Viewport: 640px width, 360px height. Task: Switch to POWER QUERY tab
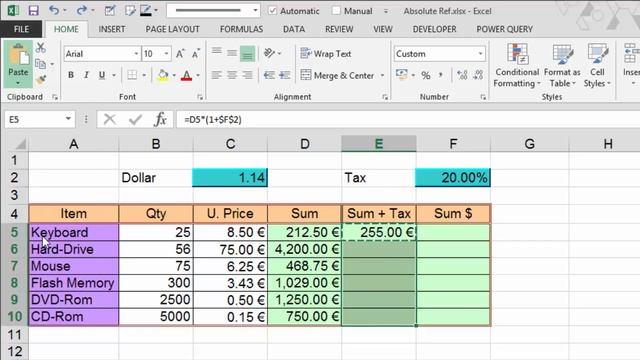(x=504, y=29)
